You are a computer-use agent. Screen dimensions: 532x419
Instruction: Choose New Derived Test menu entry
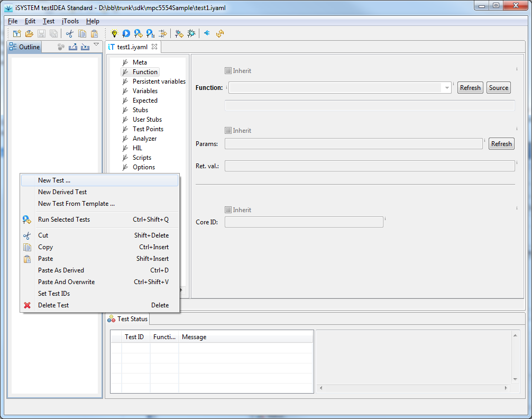coord(99,192)
